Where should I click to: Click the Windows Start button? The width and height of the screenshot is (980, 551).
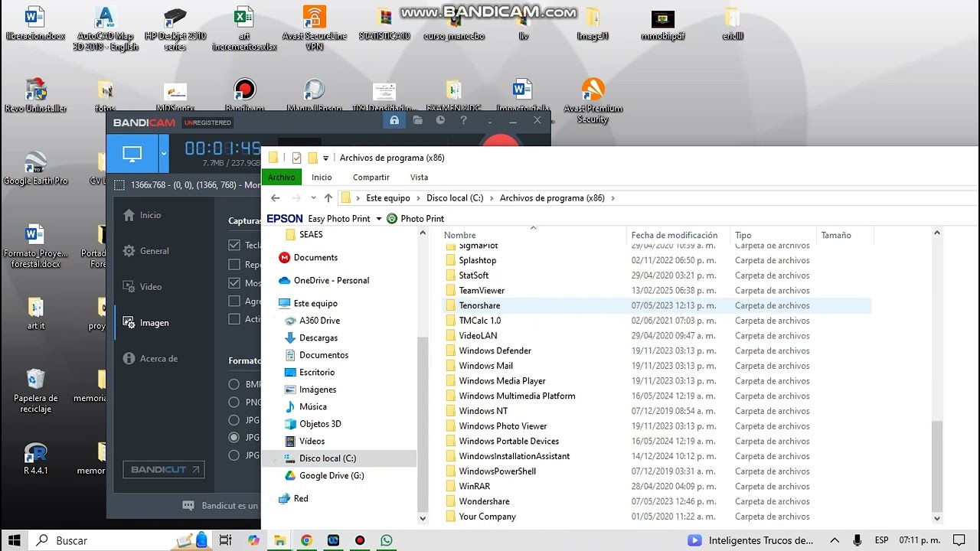click(x=14, y=540)
